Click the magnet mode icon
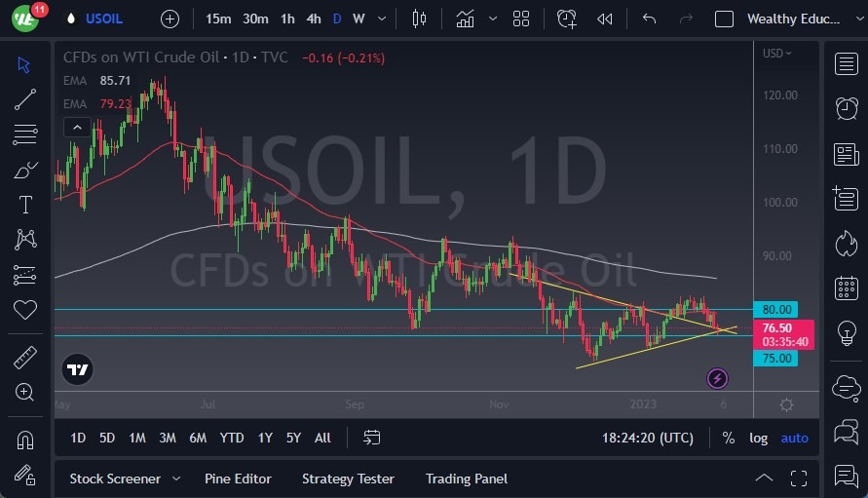 point(25,440)
